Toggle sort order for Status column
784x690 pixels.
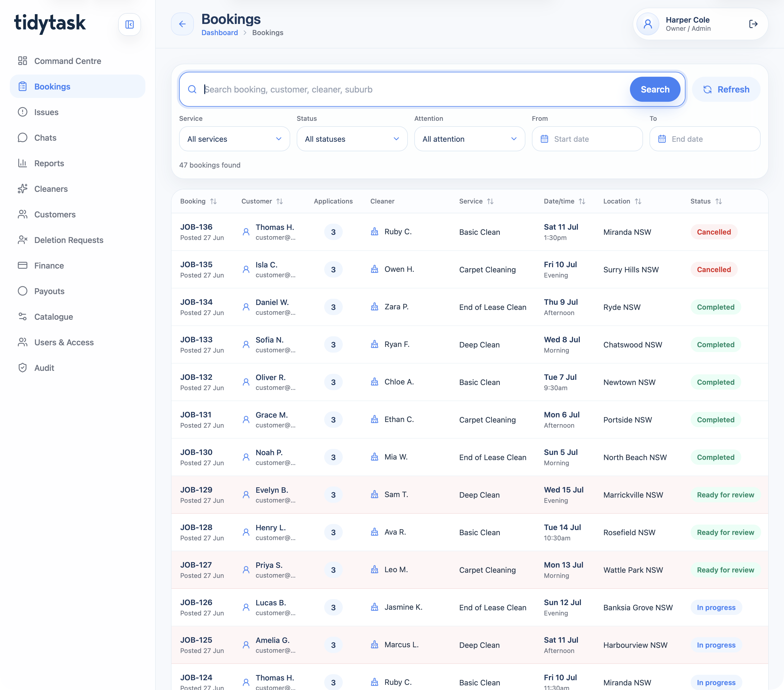pos(718,201)
